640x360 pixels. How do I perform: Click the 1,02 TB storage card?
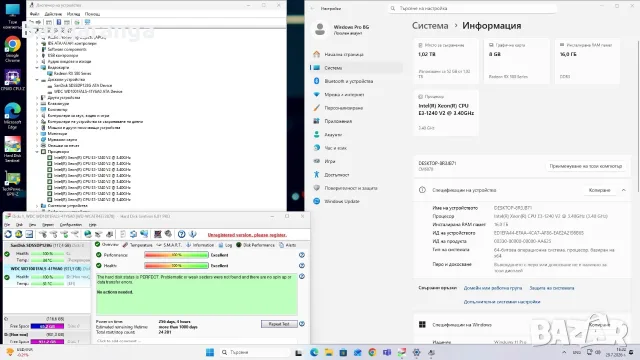pos(446,61)
